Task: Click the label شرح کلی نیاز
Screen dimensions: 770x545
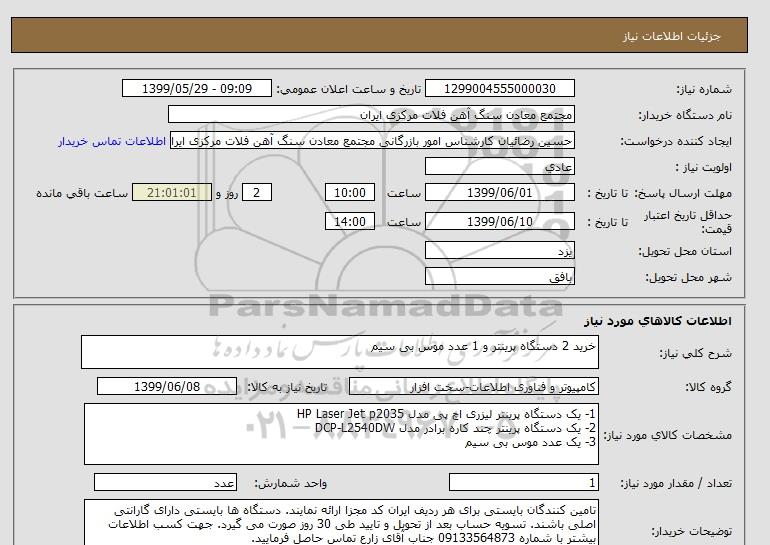Action: coord(695,353)
